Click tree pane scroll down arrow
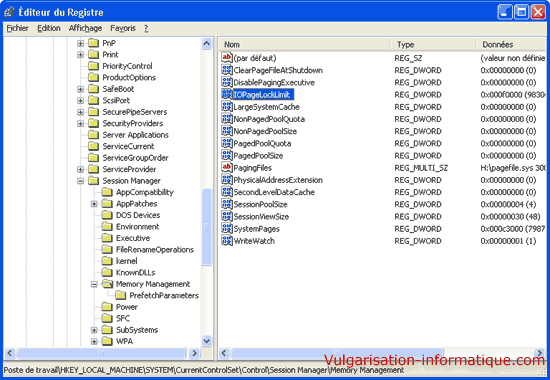 click(x=207, y=340)
